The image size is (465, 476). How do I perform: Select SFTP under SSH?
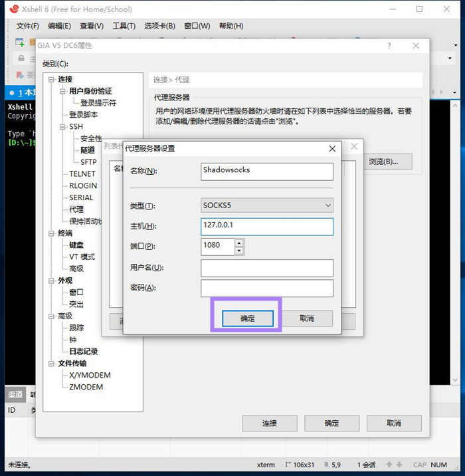88,162
